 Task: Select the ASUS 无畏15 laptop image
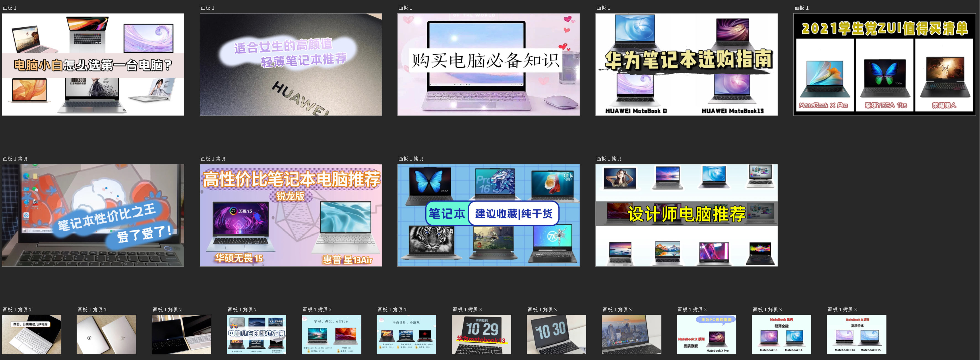coord(240,227)
